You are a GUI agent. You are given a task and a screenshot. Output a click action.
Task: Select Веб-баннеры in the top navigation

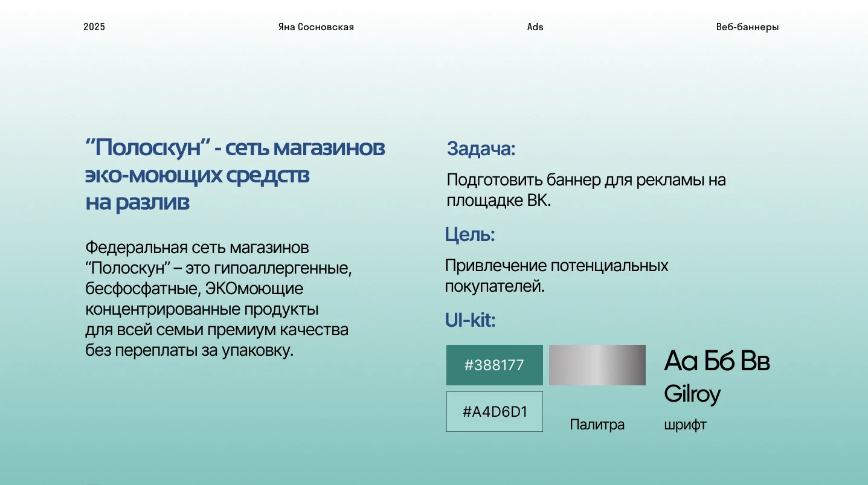tap(747, 27)
